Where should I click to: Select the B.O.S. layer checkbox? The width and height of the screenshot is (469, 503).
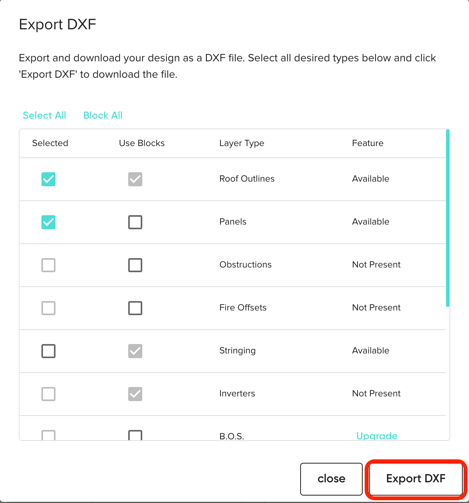[x=48, y=435]
